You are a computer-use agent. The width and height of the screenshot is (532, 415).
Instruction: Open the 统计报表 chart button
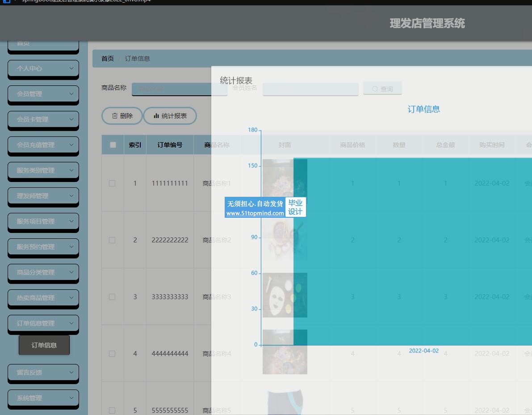170,116
